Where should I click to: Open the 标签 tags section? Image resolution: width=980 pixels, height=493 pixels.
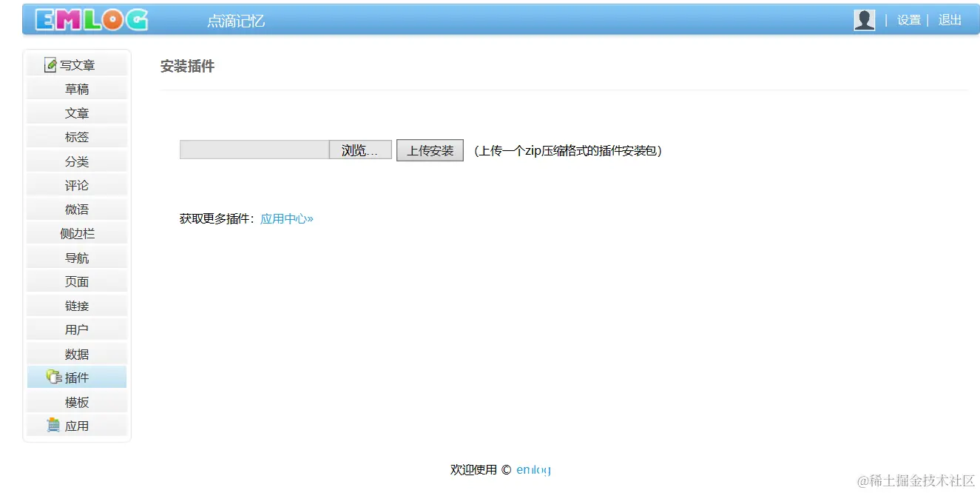click(76, 136)
